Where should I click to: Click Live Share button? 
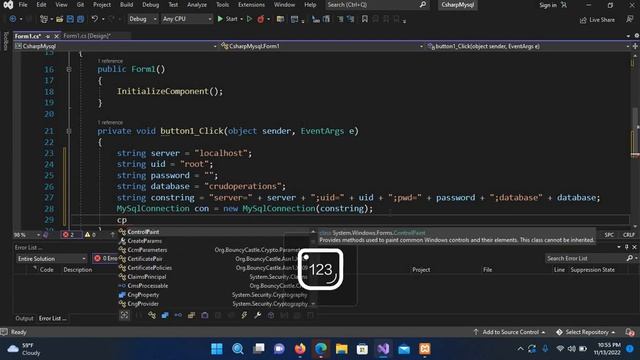click(x=597, y=20)
